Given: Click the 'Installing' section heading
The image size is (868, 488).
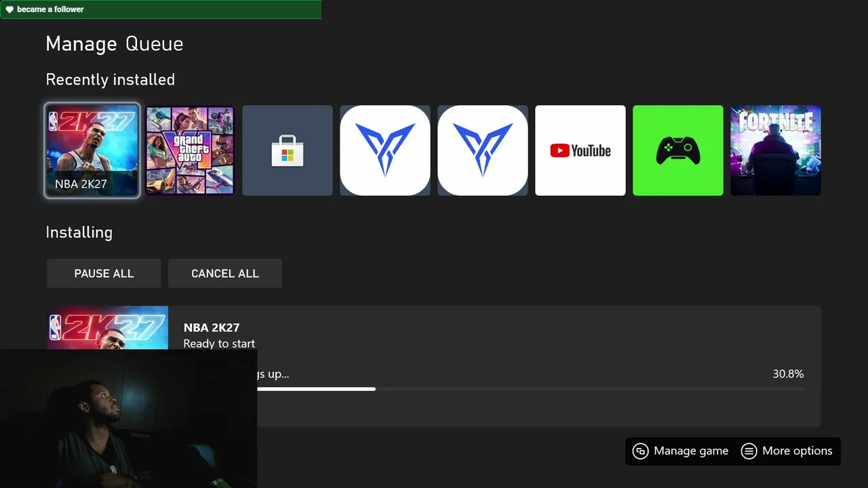Looking at the screenshot, I should pyautogui.click(x=79, y=232).
